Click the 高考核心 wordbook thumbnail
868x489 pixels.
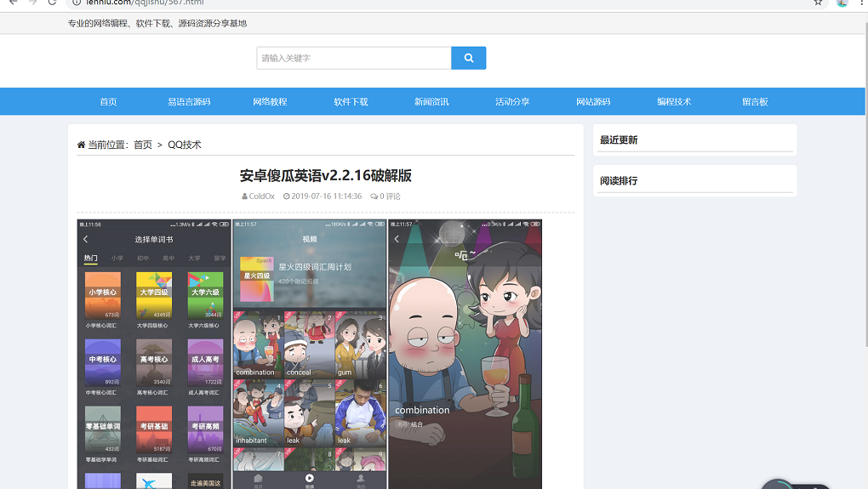point(154,362)
